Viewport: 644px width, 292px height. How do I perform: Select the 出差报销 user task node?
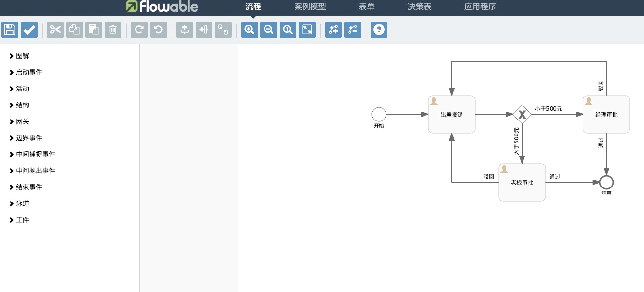coord(451,114)
